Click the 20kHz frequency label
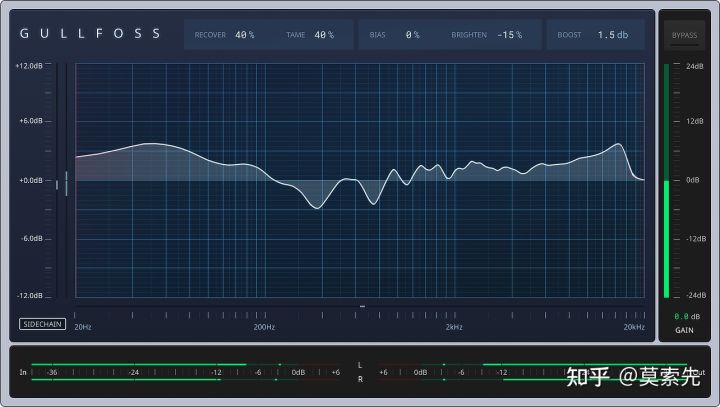720x407 pixels. coord(634,327)
